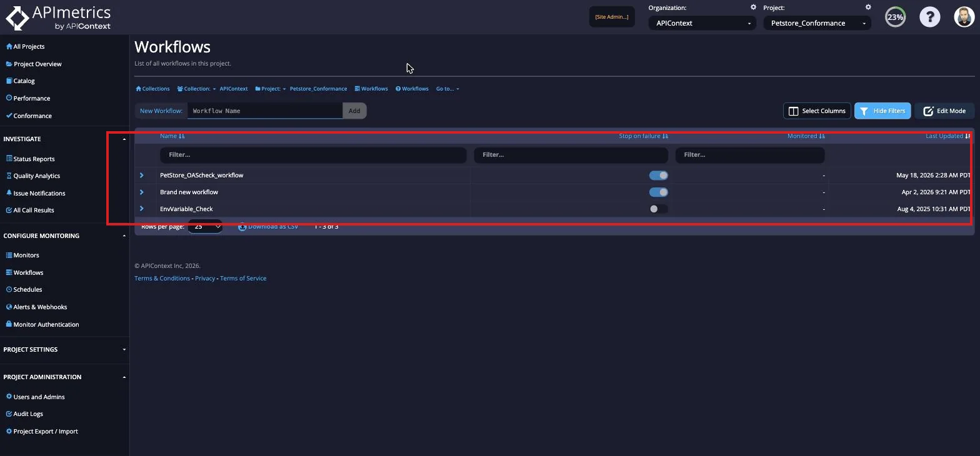The height and width of the screenshot is (456, 980).
Task: Open Quality Analytics
Action: tap(32, 176)
